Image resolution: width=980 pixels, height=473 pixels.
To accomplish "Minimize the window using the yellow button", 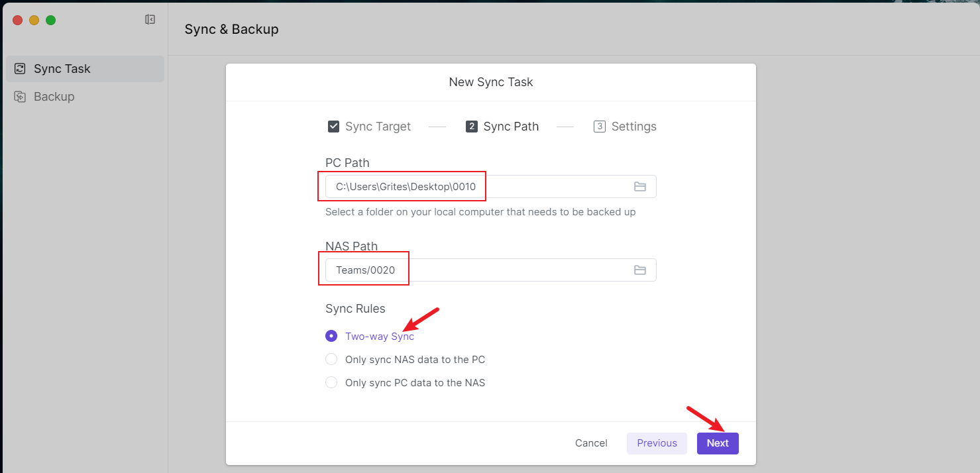I will [34, 21].
